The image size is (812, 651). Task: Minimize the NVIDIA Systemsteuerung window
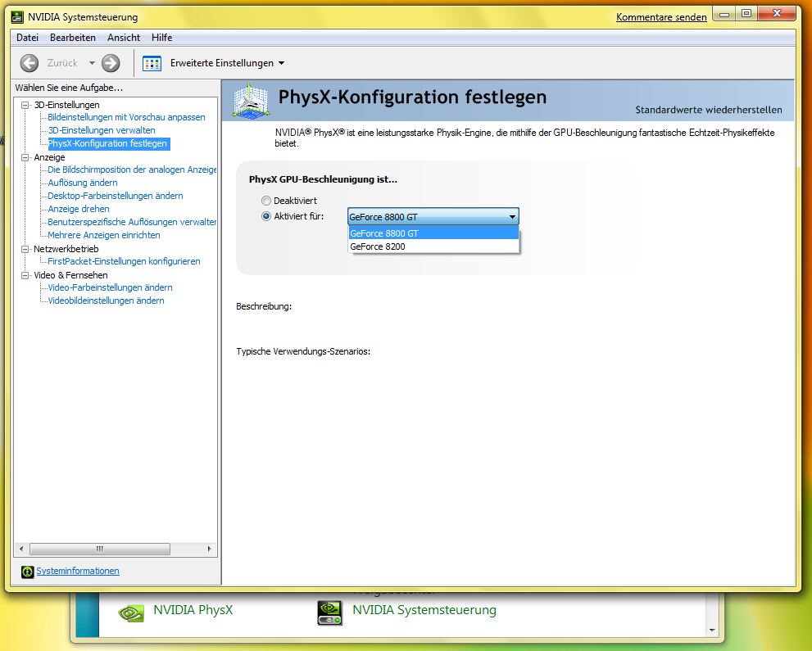(724, 15)
